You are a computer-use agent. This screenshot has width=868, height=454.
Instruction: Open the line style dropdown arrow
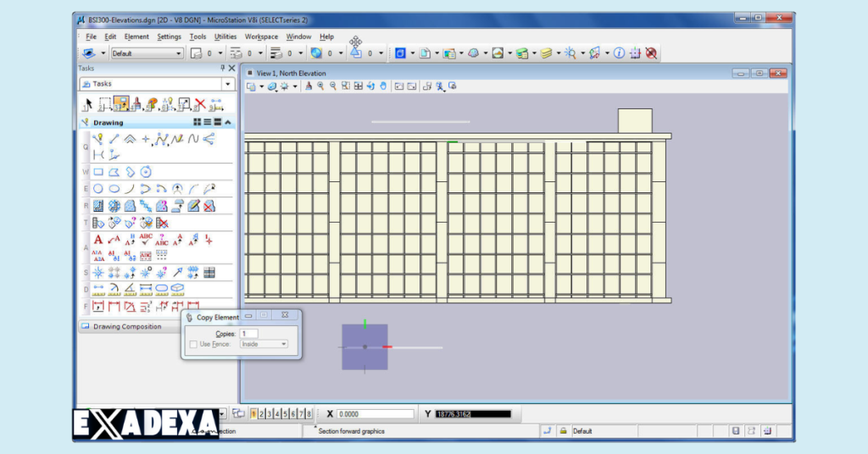260,53
